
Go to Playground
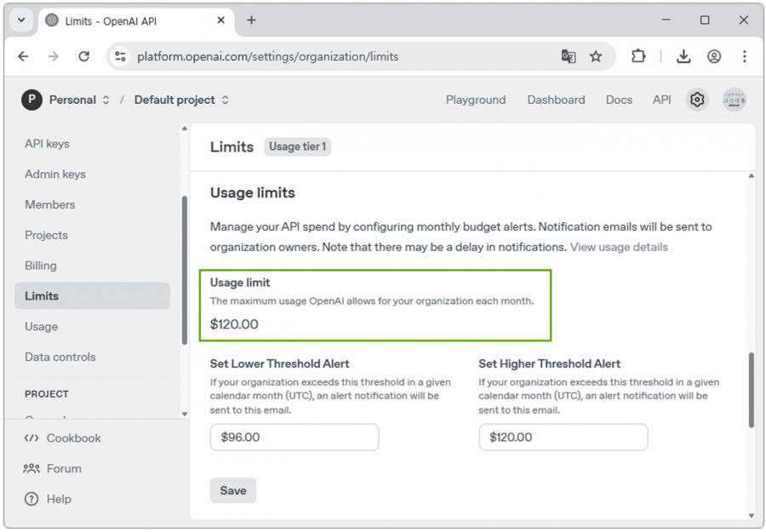[476, 100]
